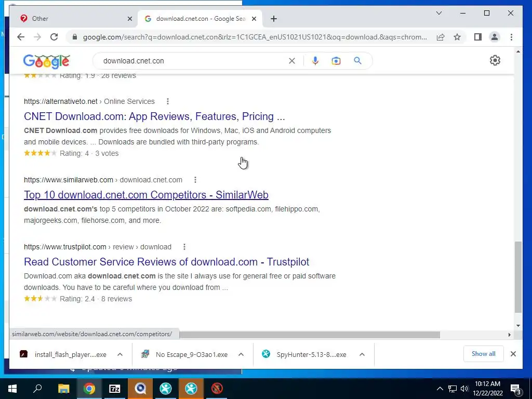Select the download.cnet.con Google Search tab
Image resolution: width=532 pixels, height=399 pixels.
click(200, 19)
